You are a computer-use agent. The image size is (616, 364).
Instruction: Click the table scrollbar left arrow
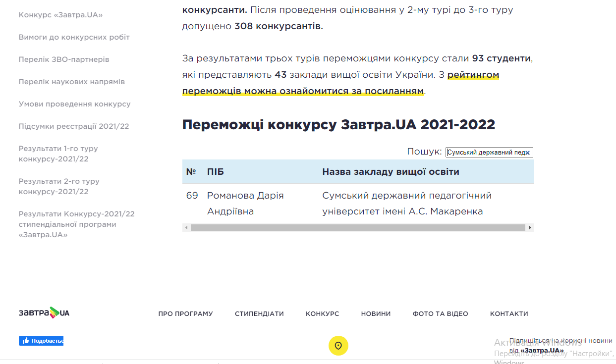186,228
